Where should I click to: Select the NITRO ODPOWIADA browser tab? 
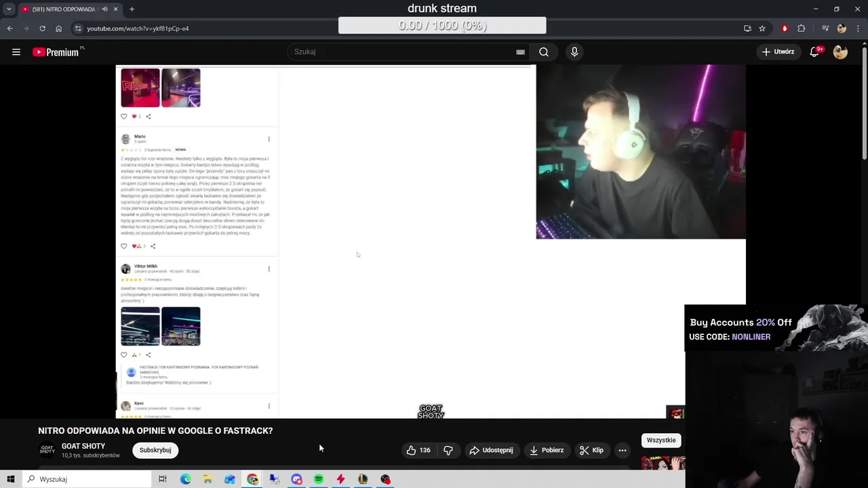(65, 9)
